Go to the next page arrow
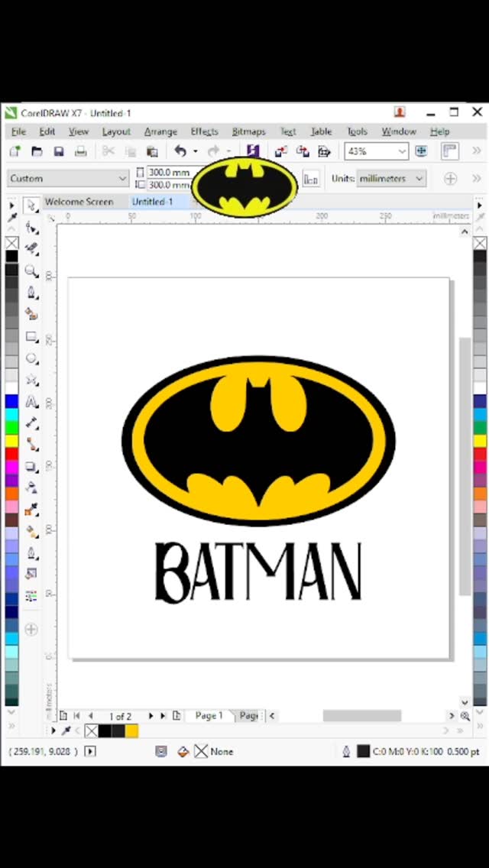 [x=151, y=716]
